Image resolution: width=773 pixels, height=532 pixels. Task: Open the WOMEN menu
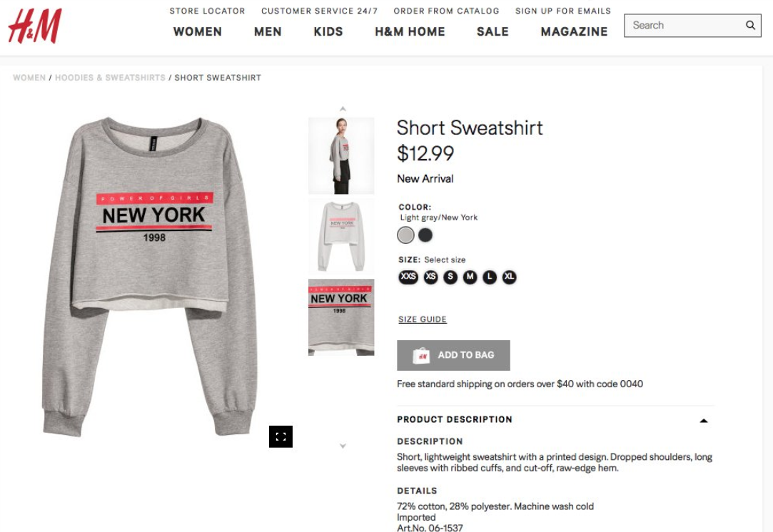click(198, 31)
